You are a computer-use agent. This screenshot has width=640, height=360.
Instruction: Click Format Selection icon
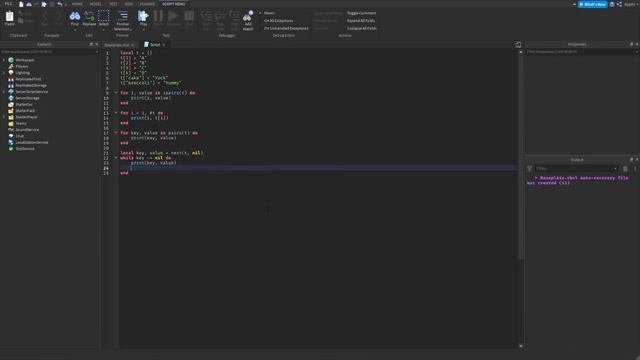click(122, 17)
